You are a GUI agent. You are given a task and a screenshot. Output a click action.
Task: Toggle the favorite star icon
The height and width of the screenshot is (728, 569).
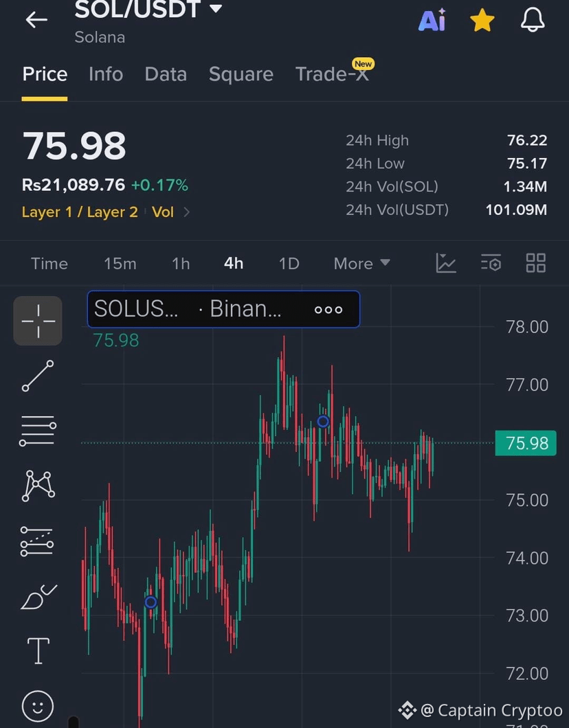pyautogui.click(x=482, y=21)
